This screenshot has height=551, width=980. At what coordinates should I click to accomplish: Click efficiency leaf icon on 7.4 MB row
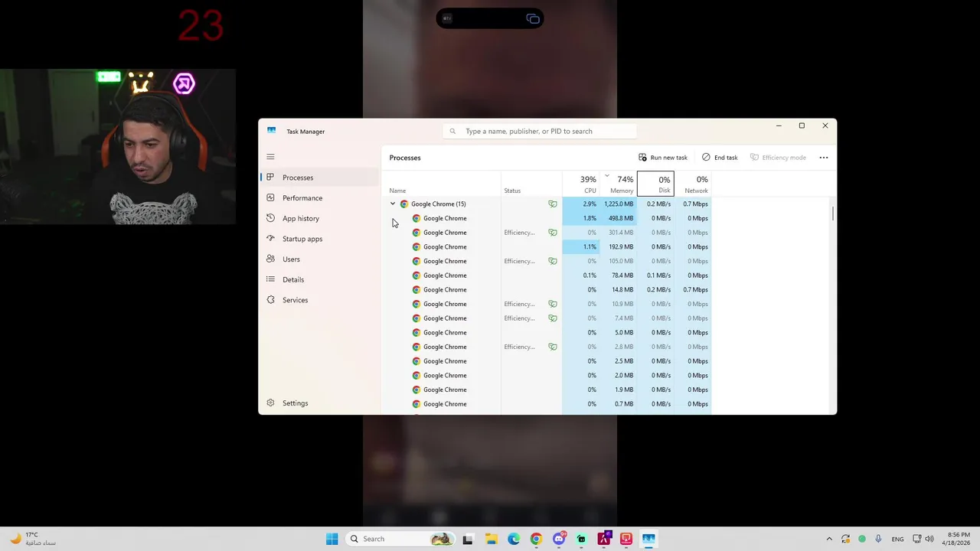553,318
